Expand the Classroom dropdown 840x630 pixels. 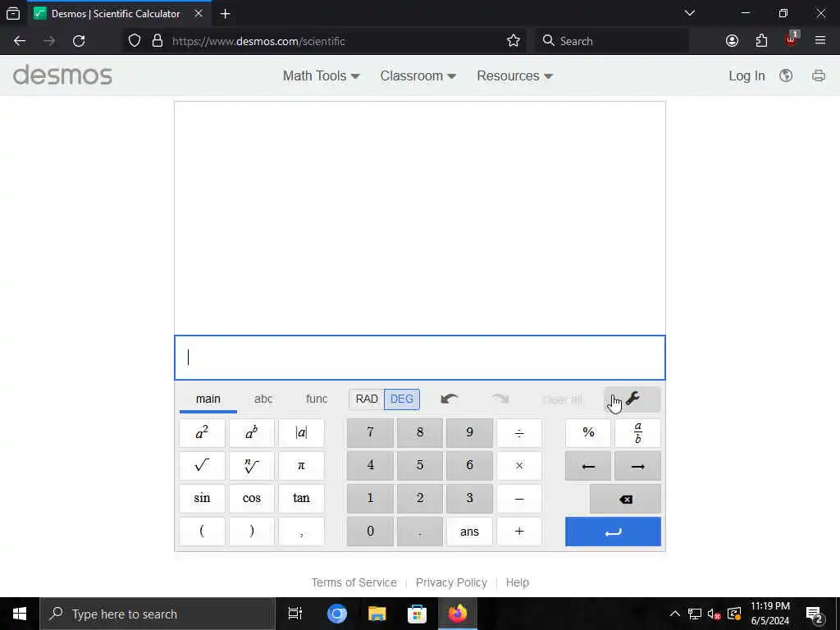coord(418,76)
